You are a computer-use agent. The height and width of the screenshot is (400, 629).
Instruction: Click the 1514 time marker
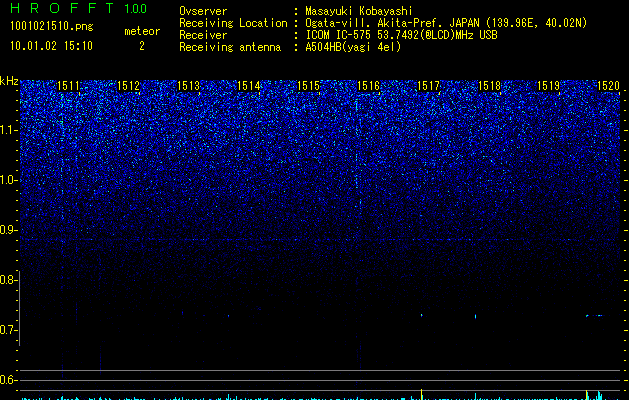[x=248, y=86]
